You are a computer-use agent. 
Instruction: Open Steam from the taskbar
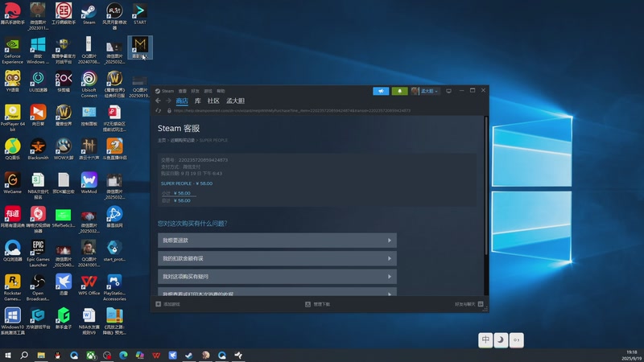click(x=189, y=356)
